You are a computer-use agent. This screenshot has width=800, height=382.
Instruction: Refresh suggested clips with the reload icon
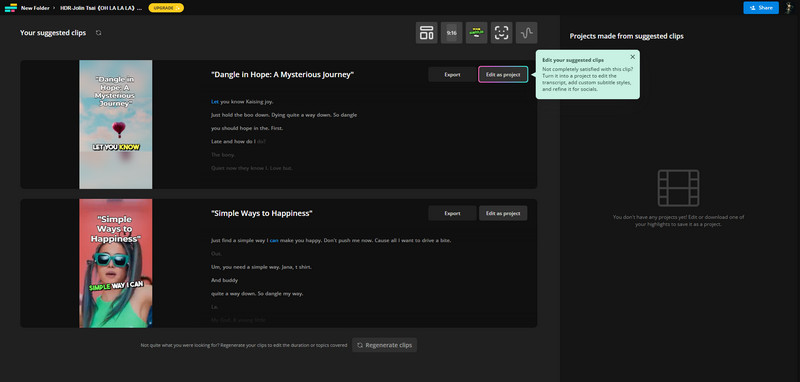coord(98,33)
